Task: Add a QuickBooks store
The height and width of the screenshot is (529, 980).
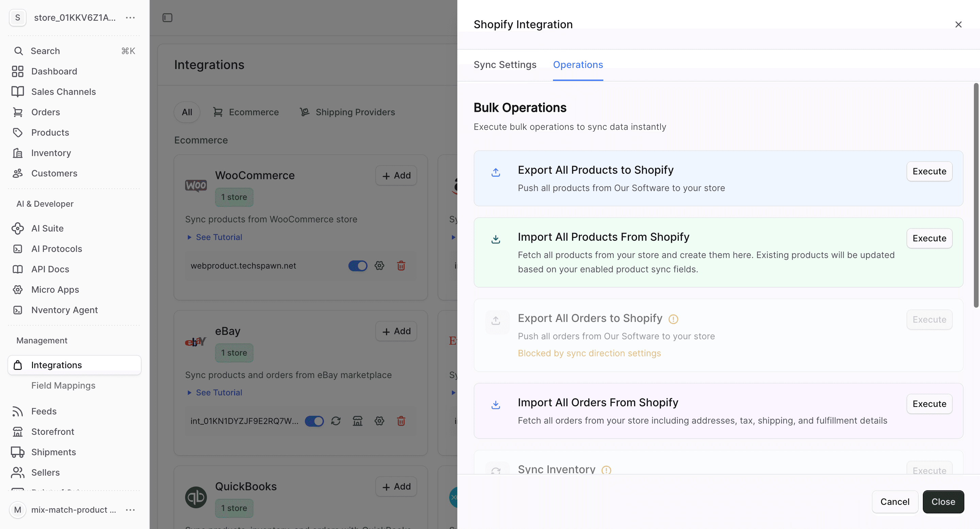Action: coord(396,487)
